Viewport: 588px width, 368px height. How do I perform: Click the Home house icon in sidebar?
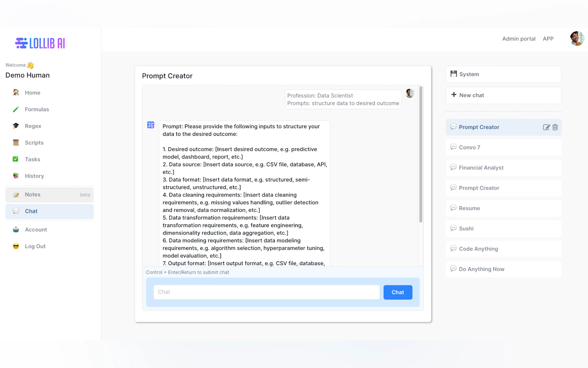16,92
